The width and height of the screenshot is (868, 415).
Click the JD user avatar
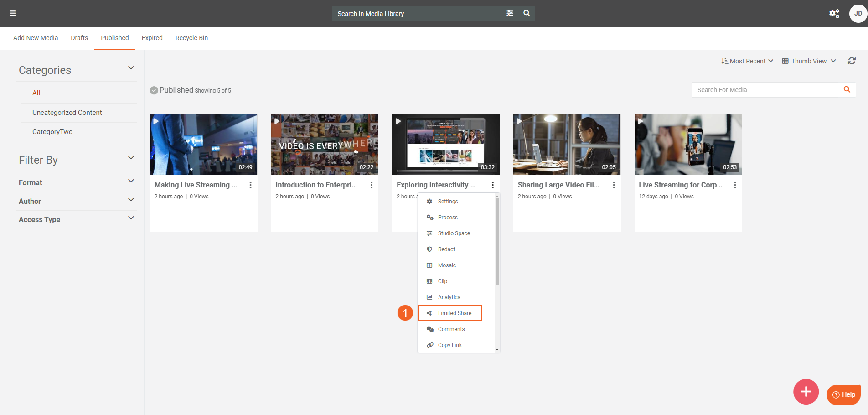pos(858,14)
